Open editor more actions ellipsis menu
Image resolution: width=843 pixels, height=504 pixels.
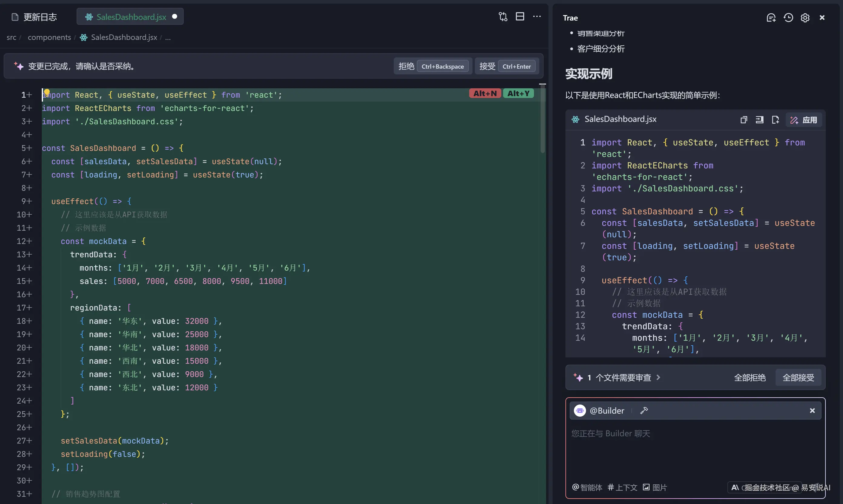click(537, 17)
